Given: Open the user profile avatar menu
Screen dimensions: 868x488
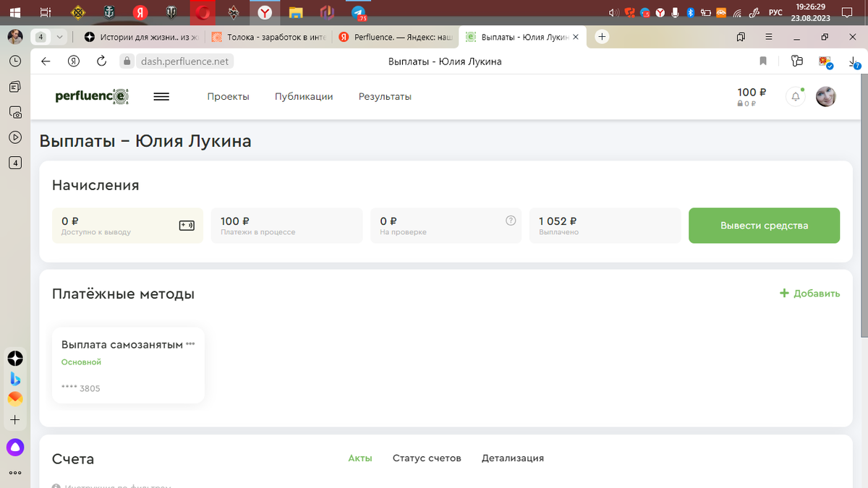Looking at the screenshot, I should click(826, 96).
